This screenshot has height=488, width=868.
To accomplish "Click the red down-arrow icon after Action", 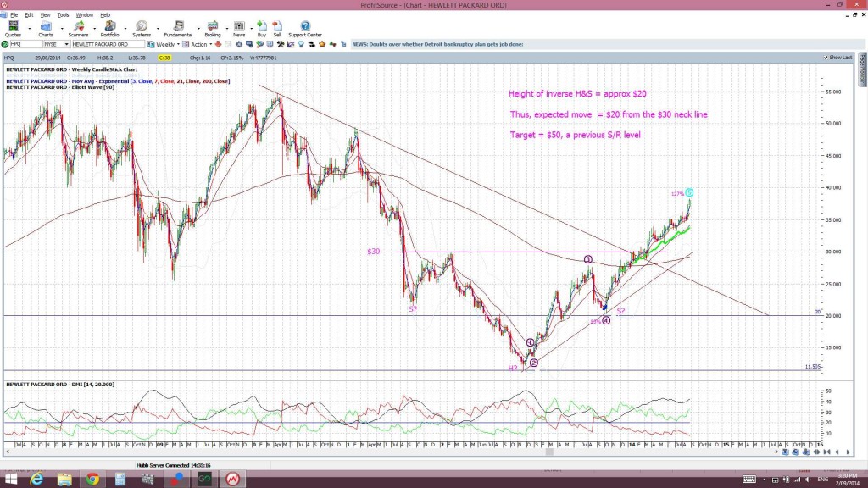I will tap(218, 44).
